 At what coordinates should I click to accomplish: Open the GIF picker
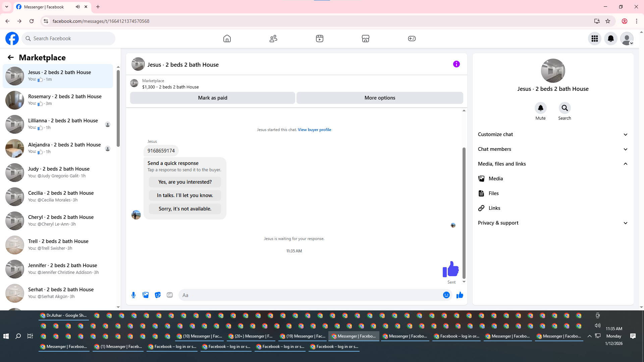(170, 295)
